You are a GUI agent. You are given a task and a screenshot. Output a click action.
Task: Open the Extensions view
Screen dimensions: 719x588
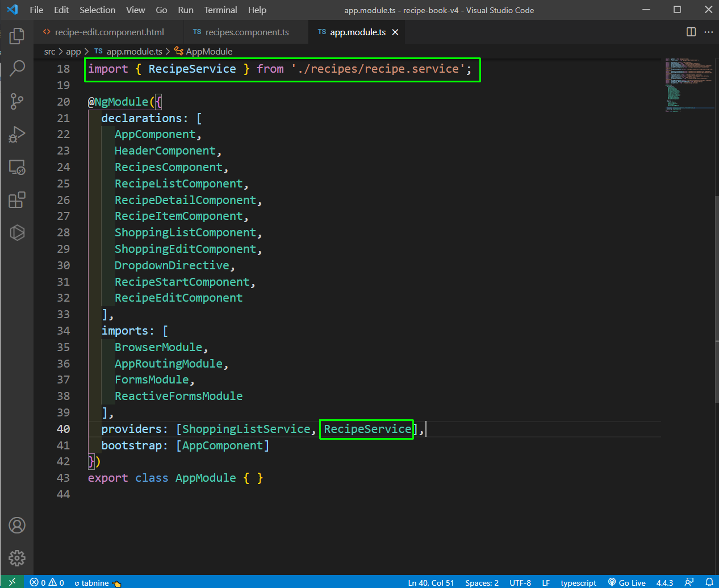click(17, 200)
